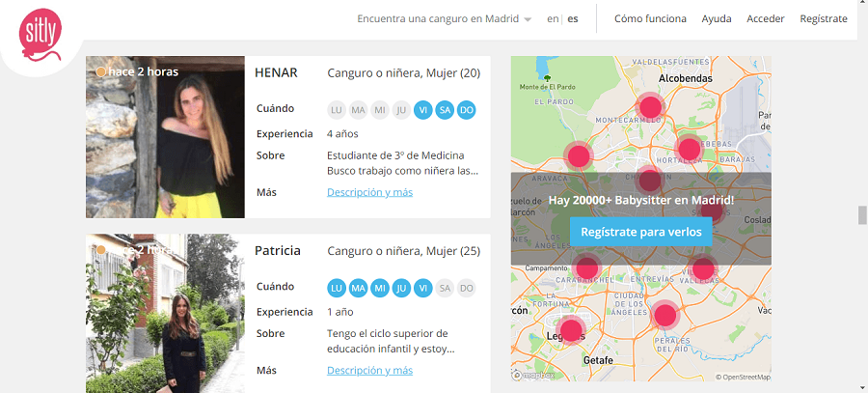This screenshot has width=868, height=393.
Task: Go to 'Acceder' login link
Action: [766, 19]
